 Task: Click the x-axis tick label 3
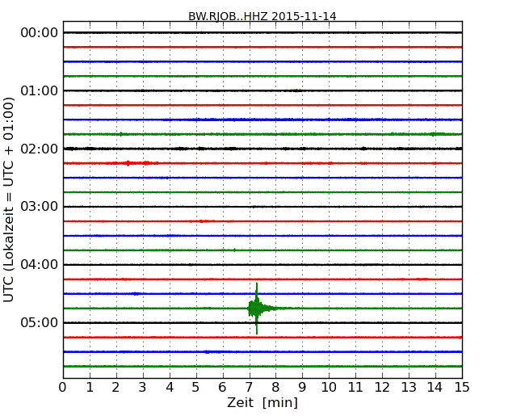[x=143, y=388]
